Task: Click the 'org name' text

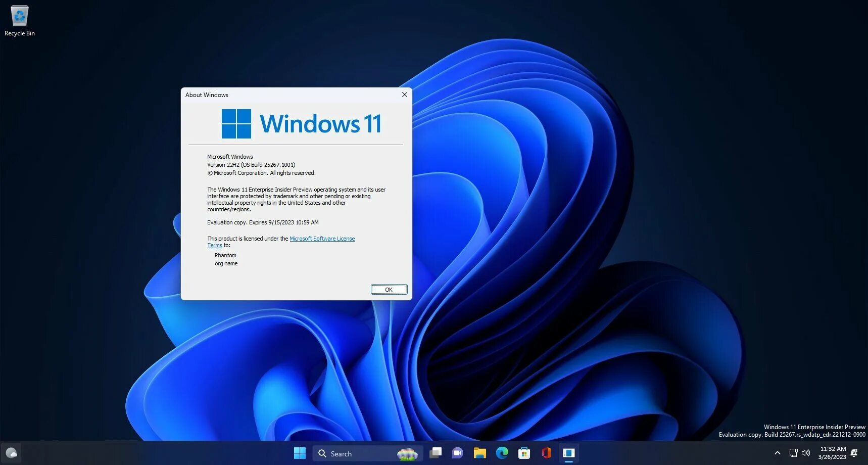Action: [x=226, y=263]
